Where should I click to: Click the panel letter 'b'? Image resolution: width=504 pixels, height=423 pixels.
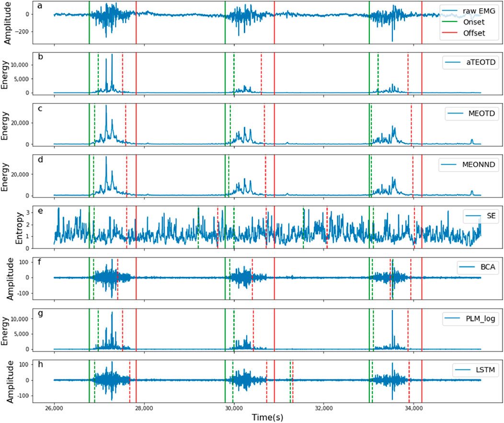click(x=41, y=56)
